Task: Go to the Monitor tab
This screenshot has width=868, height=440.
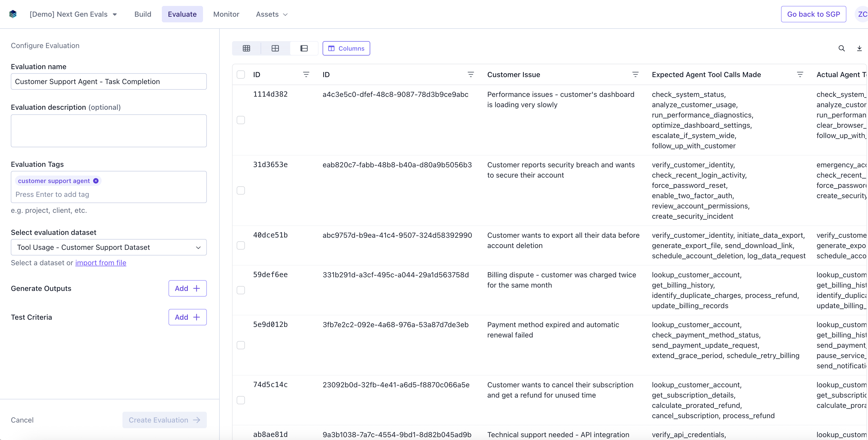Action: coord(226,14)
